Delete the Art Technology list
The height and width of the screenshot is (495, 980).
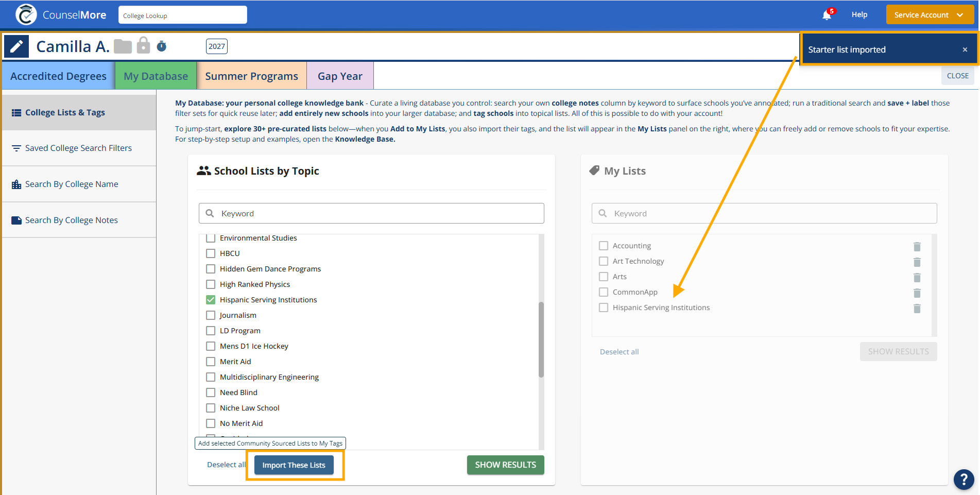click(x=917, y=262)
